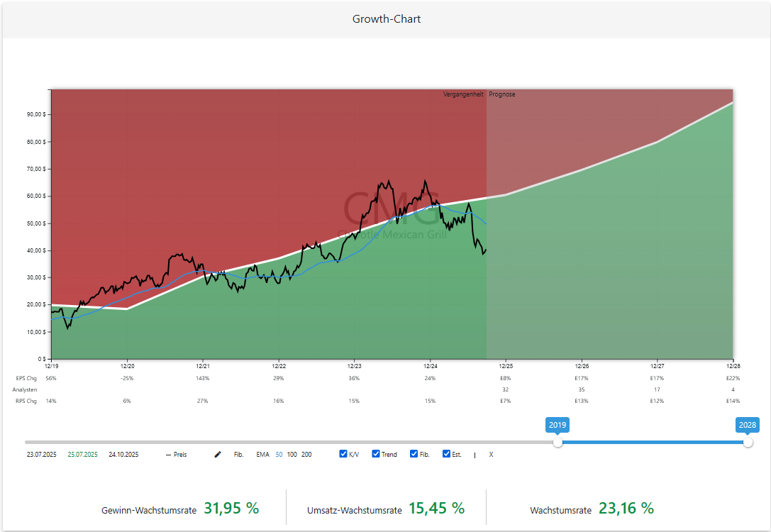The image size is (771, 532).
Task: Toggle the Preis line legend
Action: pyautogui.click(x=176, y=454)
